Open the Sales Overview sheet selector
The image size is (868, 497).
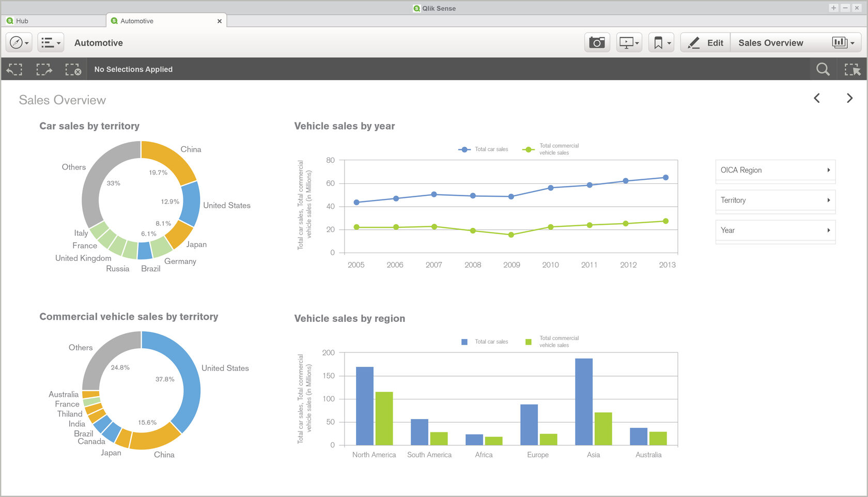(x=796, y=42)
